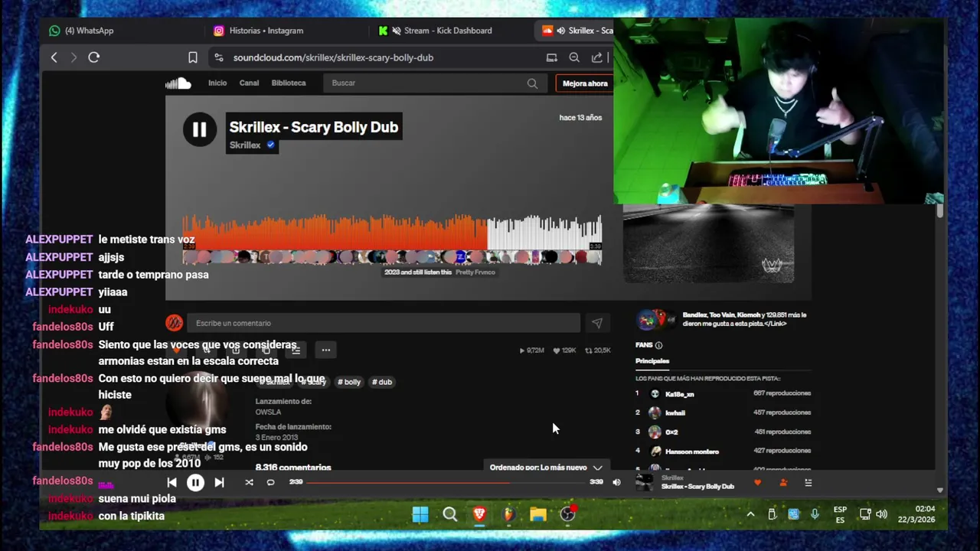Open OBS Studio from the taskbar

pyautogui.click(x=567, y=514)
